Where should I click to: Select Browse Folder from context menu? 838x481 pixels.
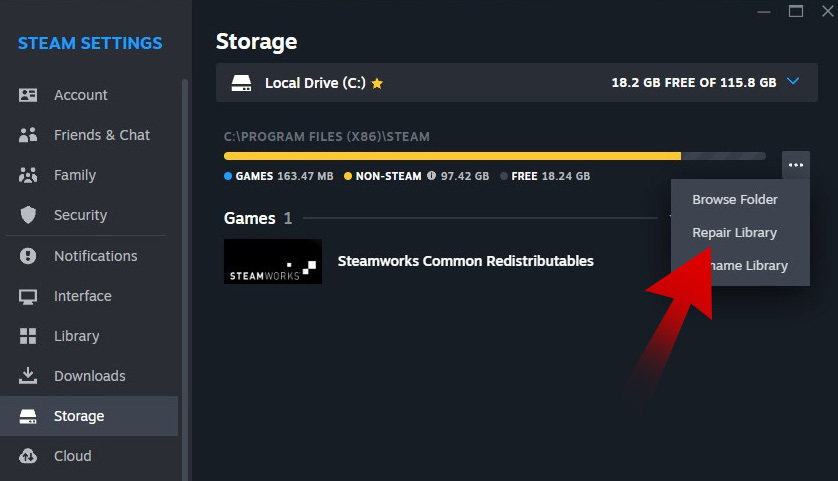pyautogui.click(x=735, y=199)
